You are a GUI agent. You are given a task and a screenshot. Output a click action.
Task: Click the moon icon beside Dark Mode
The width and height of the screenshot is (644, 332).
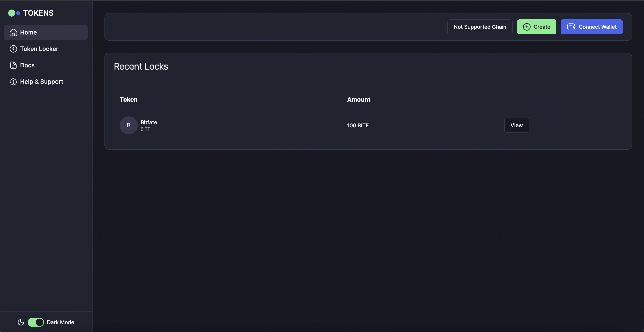tap(21, 322)
